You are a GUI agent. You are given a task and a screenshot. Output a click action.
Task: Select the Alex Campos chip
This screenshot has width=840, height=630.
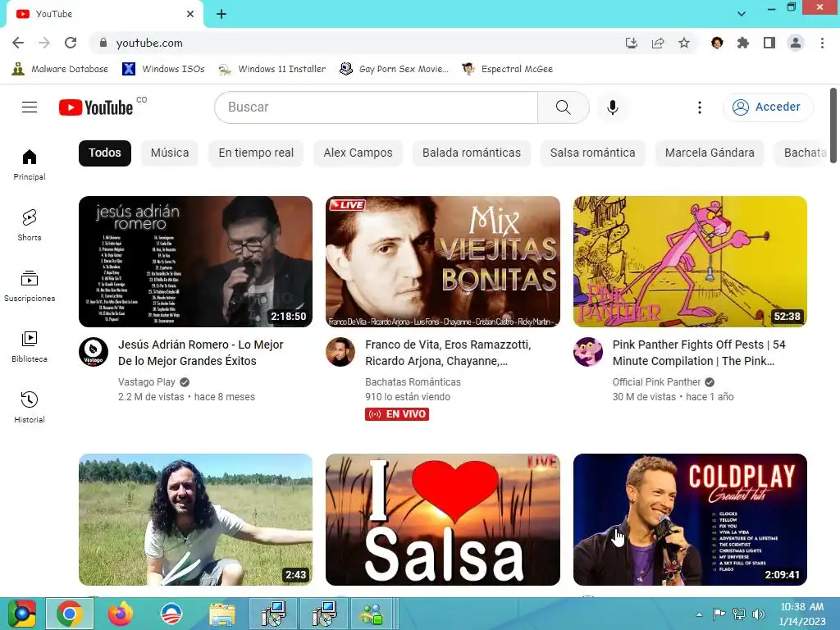click(358, 153)
